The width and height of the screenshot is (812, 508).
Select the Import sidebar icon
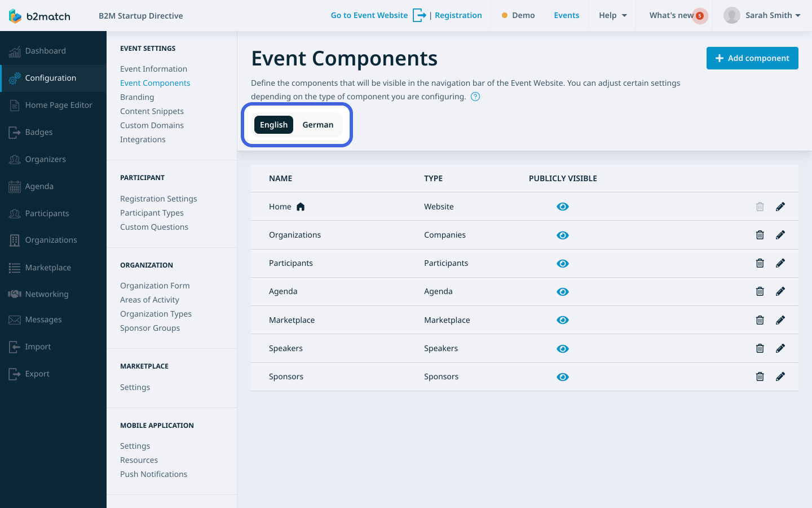pyautogui.click(x=14, y=347)
